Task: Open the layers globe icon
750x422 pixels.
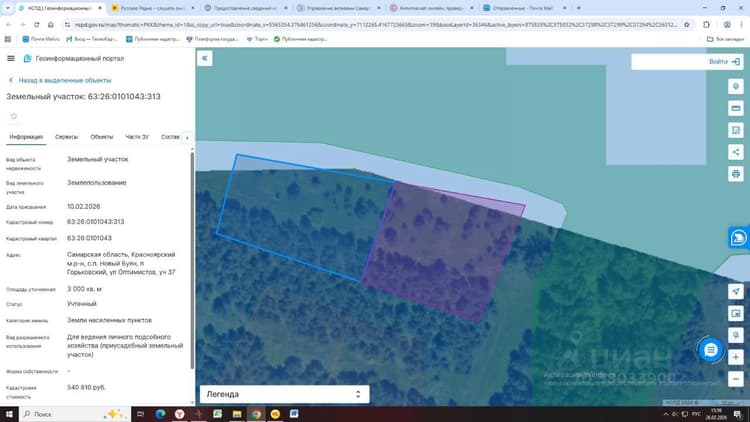Action: coord(736,335)
